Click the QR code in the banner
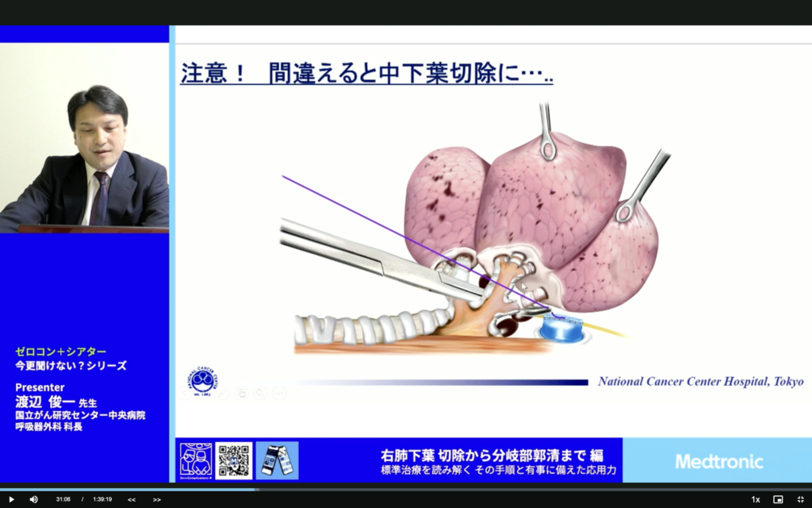The image size is (812, 508). coord(234,460)
